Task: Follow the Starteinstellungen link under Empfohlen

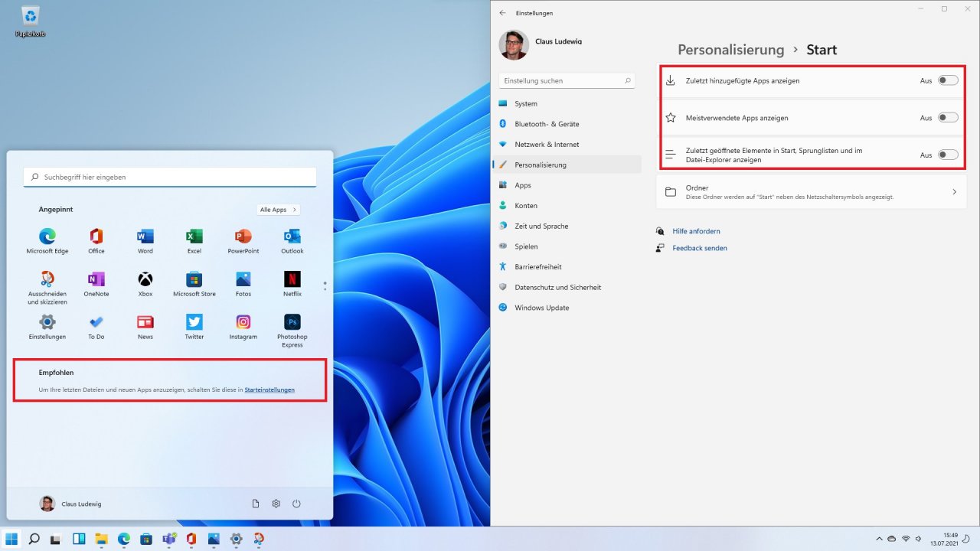Action: pyautogui.click(x=269, y=390)
